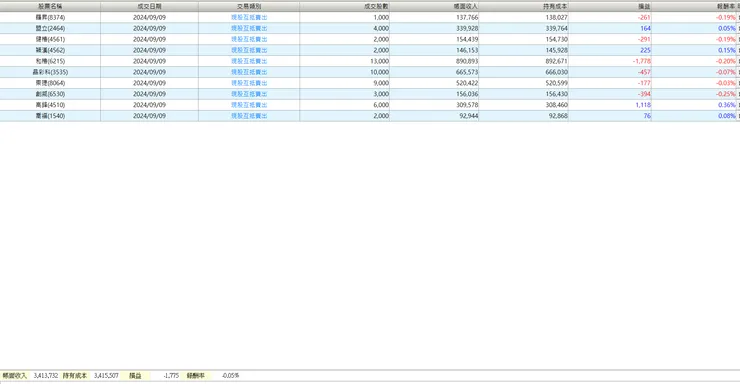Click the -0.25% return rate value
The width and height of the screenshot is (740, 384).
coord(726,94)
